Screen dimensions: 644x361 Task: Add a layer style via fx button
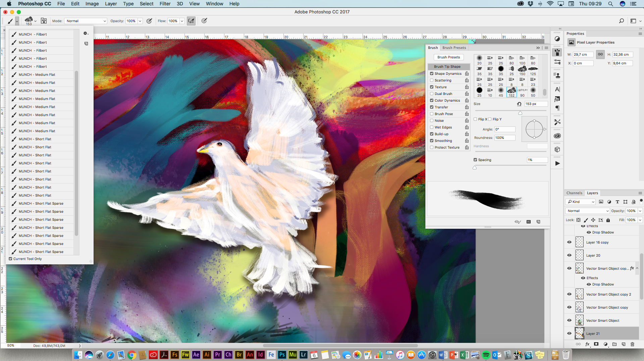click(587, 344)
